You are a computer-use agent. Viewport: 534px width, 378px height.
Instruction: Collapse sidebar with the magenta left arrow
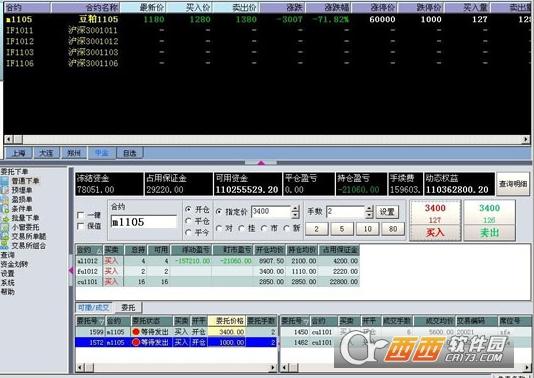[x=71, y=270]
